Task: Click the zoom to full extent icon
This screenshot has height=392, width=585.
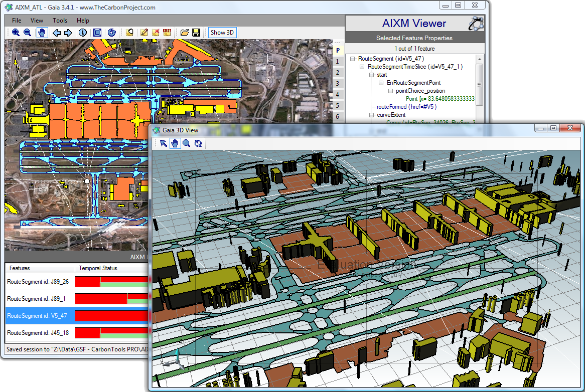Action: pyautogui.click(x=97, y=33)
